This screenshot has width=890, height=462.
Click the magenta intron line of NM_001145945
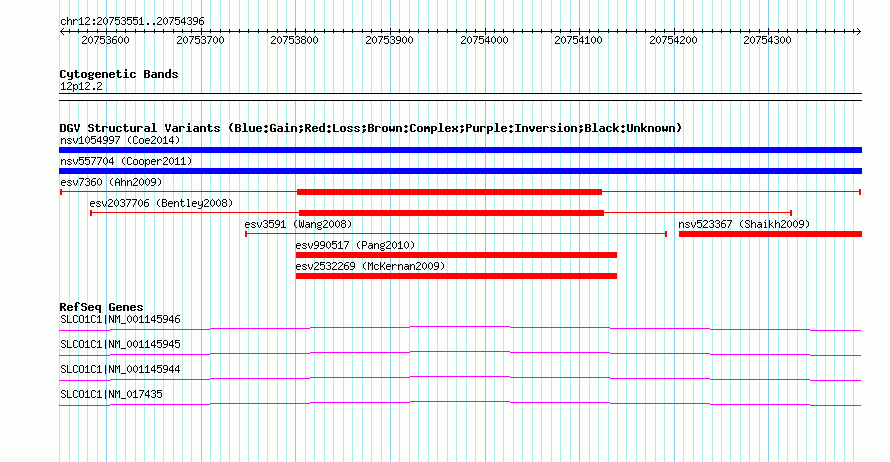[460, 353]
